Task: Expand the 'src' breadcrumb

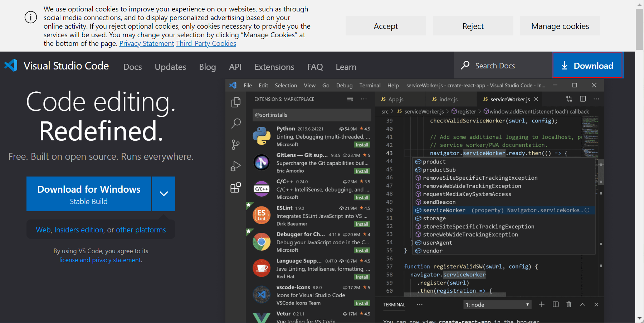Action: pyautogui.click(x=385, y=112)
